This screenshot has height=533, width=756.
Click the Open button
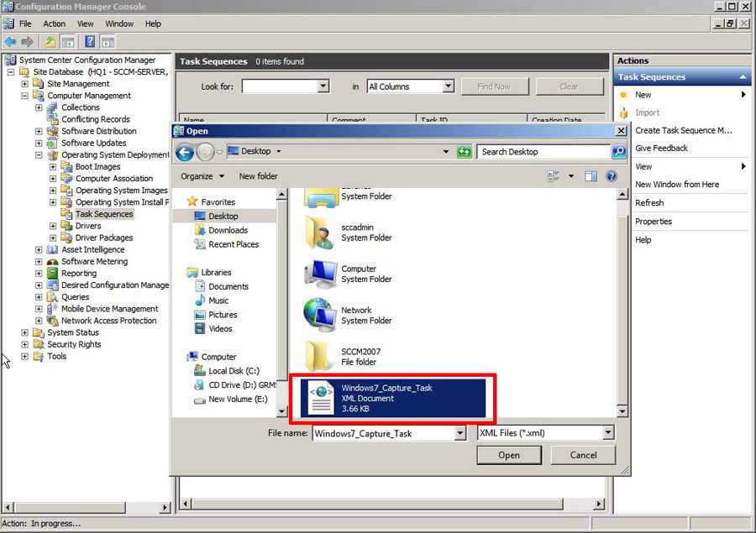point(509,456)
